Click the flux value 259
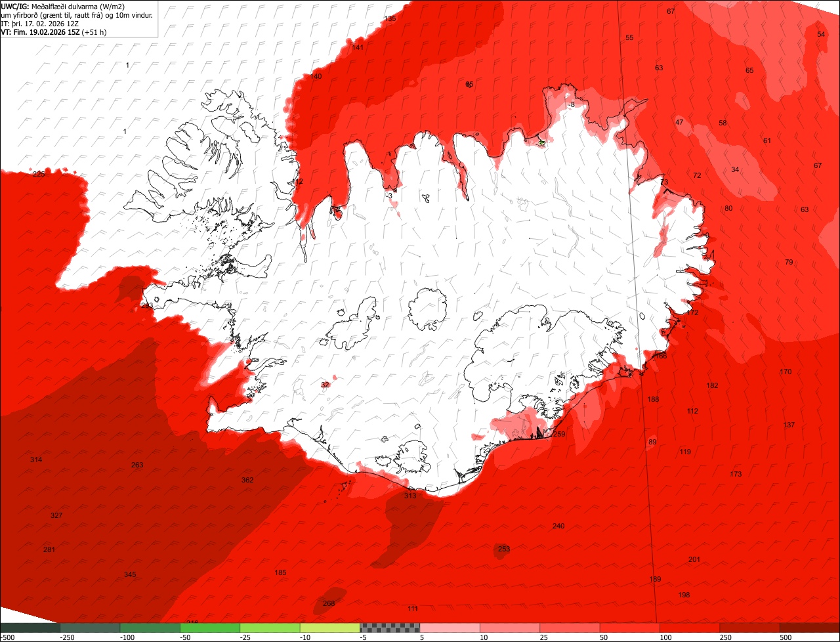This screenshot has height=642, width=840. 559,434
